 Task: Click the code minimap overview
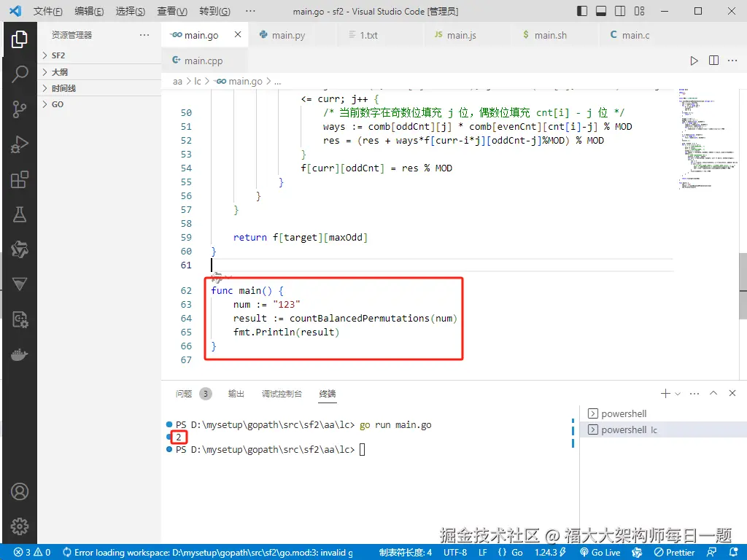pos(707,139)
